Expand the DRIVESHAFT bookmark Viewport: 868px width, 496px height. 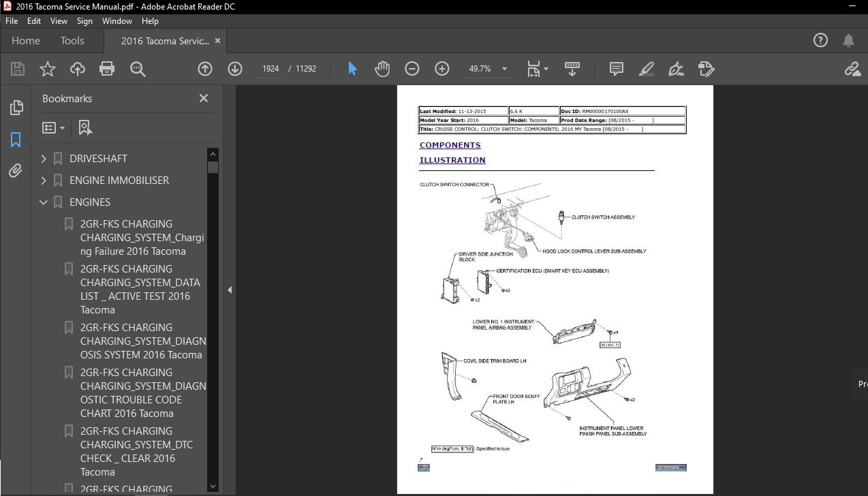tap(44, 159)
